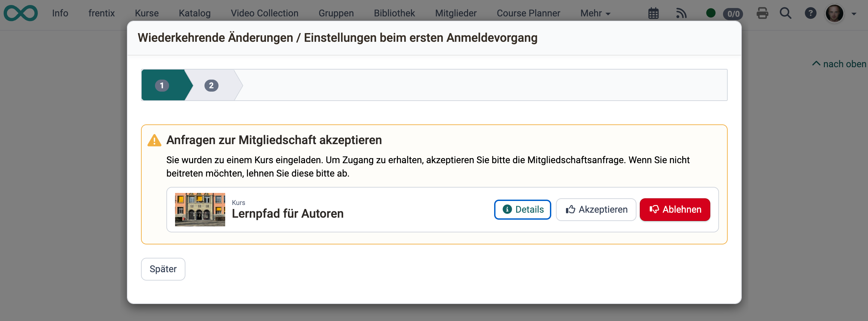Open the calendar icon in top bar
This screenshot has width=868, height=321.
coord(653,13)
